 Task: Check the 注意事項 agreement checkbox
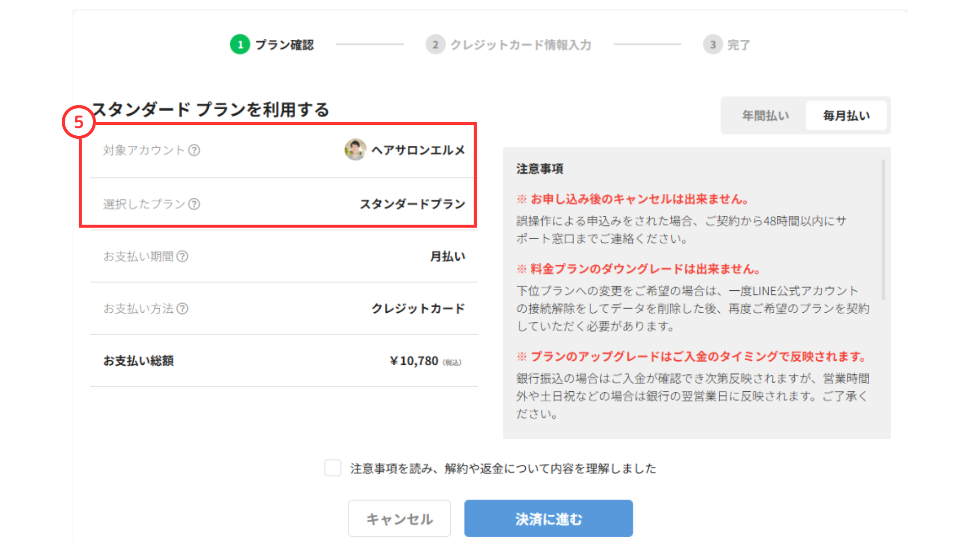[x=333, y=468]
